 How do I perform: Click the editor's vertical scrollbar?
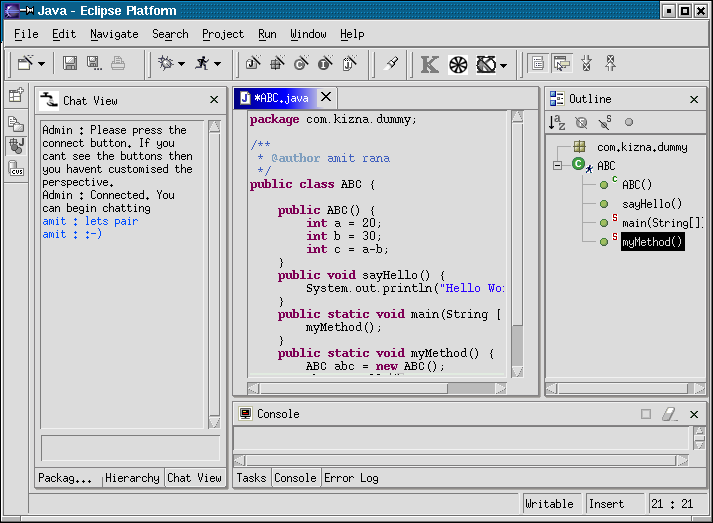pos(517,250)
